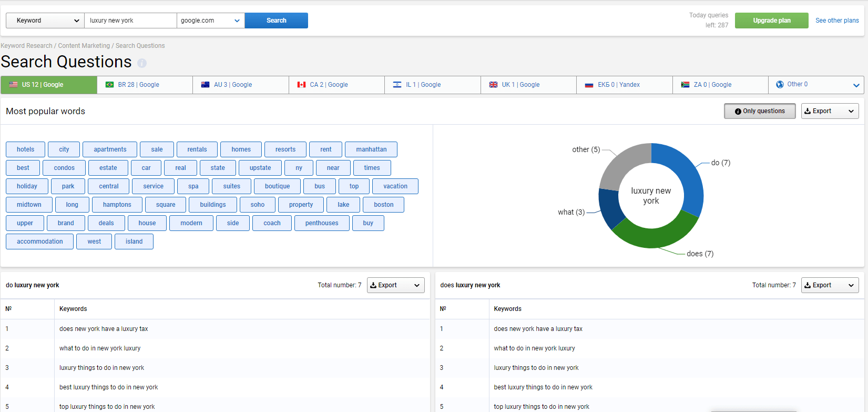The image size is (868, 412).
Task: Click the coach word tag
Action: [x=272, y=223]
